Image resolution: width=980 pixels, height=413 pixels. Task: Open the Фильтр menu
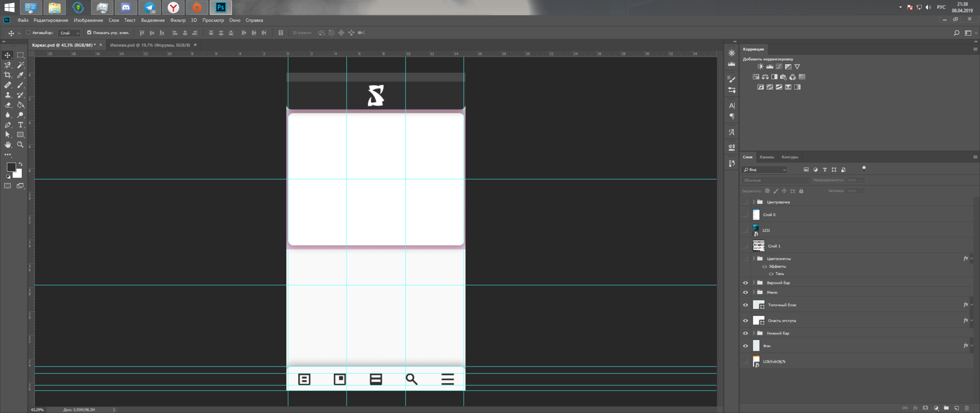(x=178, y=20)
